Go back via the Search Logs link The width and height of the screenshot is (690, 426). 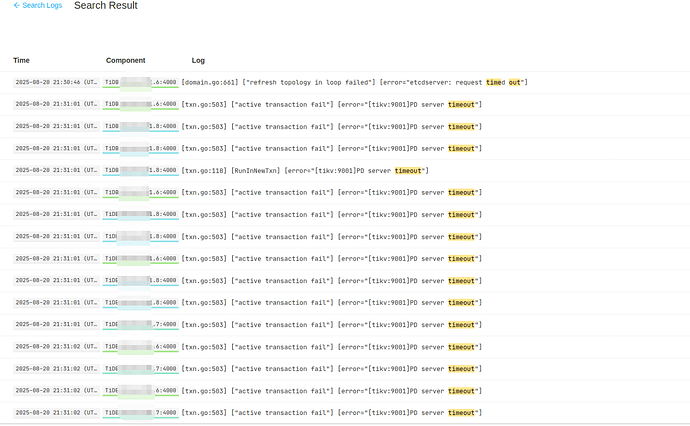coord(41,6)
